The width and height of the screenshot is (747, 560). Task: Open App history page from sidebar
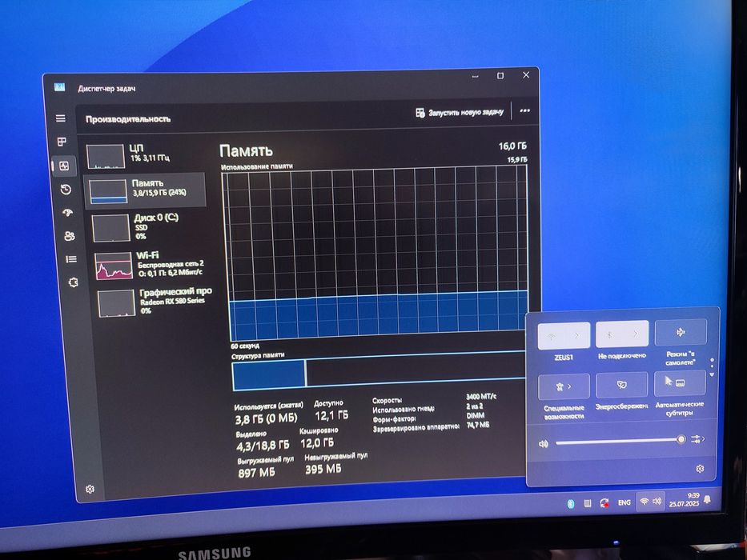[x=66, y=190]
